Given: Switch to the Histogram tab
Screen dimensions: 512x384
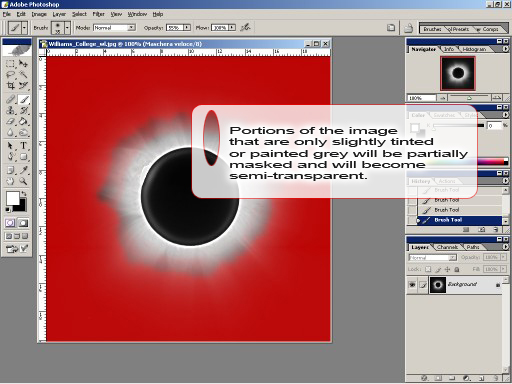Looking at the screenshot, I should click(474, 49).
